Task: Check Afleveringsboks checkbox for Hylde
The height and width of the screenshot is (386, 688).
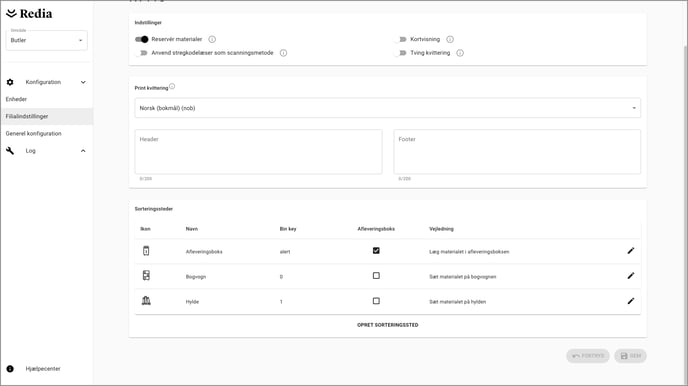Action: pos(376,301)
